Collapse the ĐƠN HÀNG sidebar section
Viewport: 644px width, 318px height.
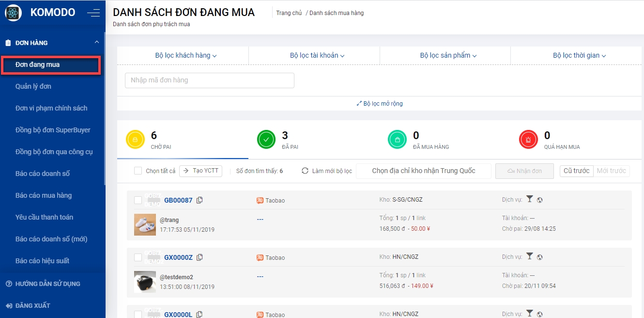pyautogui.click(x=97, y=43)
